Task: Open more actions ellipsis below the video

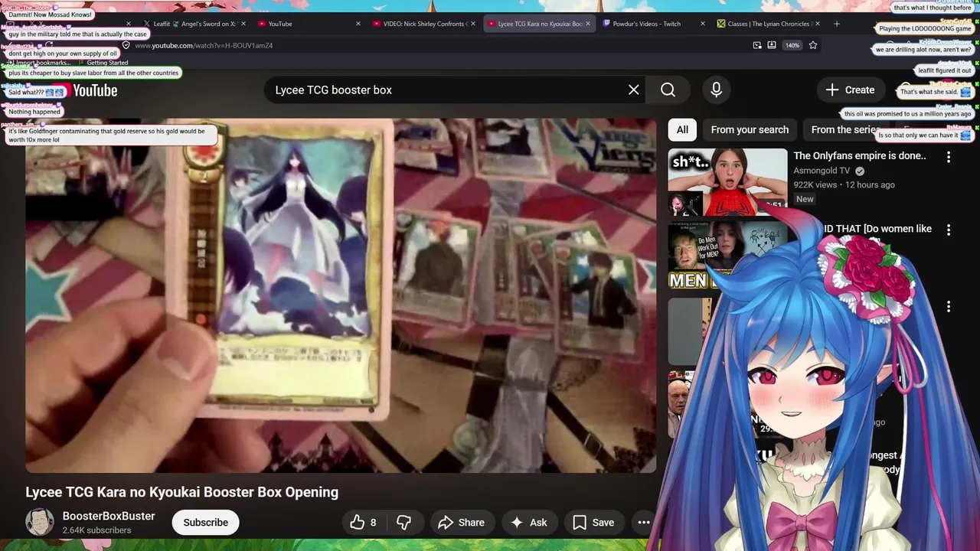Action: point(643,522)
